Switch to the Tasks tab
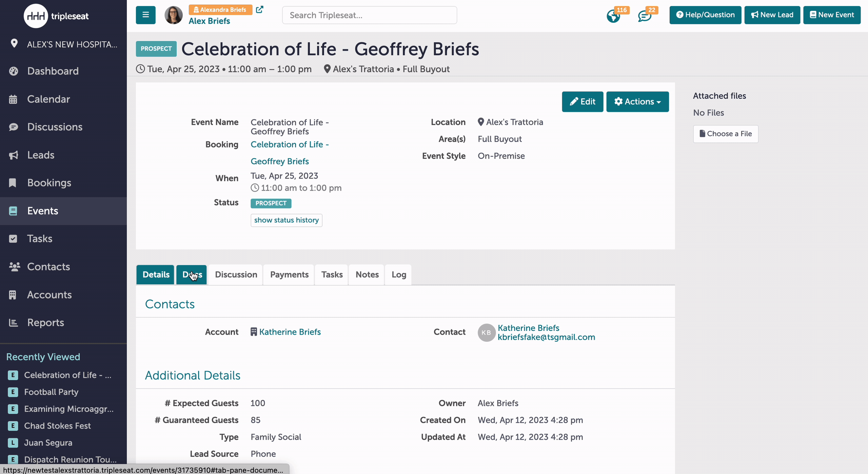 332,275
